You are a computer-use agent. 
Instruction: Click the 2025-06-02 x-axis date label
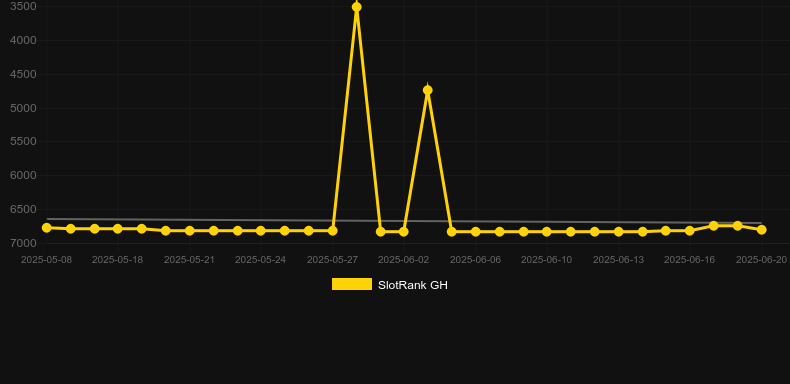(404, 260)
